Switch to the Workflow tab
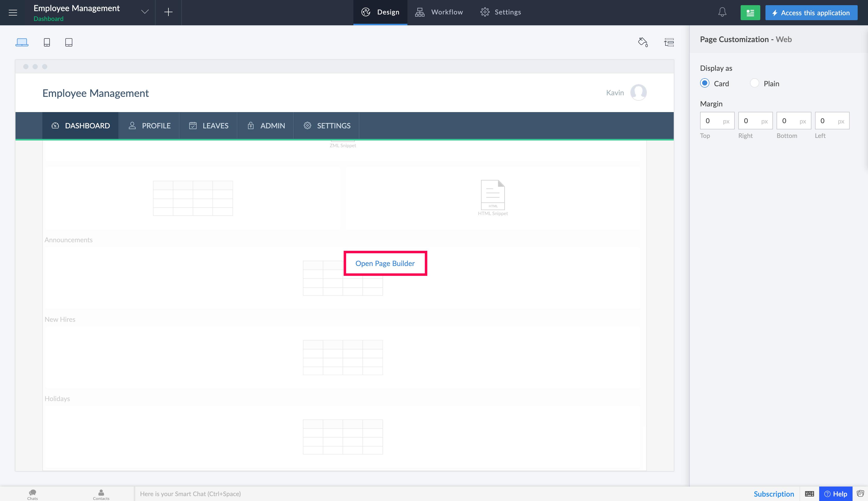The height and width of the screenshot is (501, 868). [439, 12]
